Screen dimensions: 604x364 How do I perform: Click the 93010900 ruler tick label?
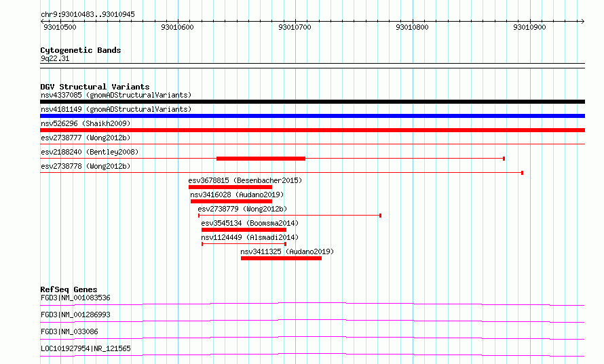click(x=529, y=27)
